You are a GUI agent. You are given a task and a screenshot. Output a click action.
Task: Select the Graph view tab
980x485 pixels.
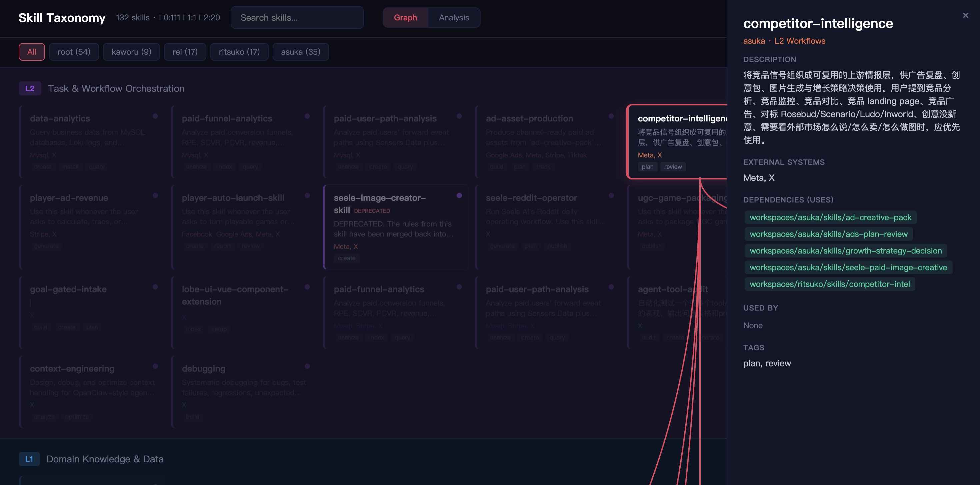(405, 17)
